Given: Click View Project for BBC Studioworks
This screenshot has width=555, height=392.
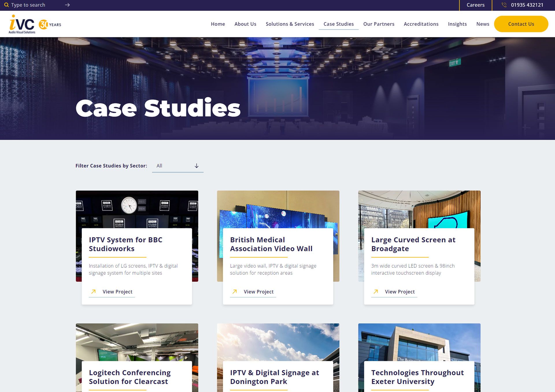Looking at the screenshot, I should (117, 292).
